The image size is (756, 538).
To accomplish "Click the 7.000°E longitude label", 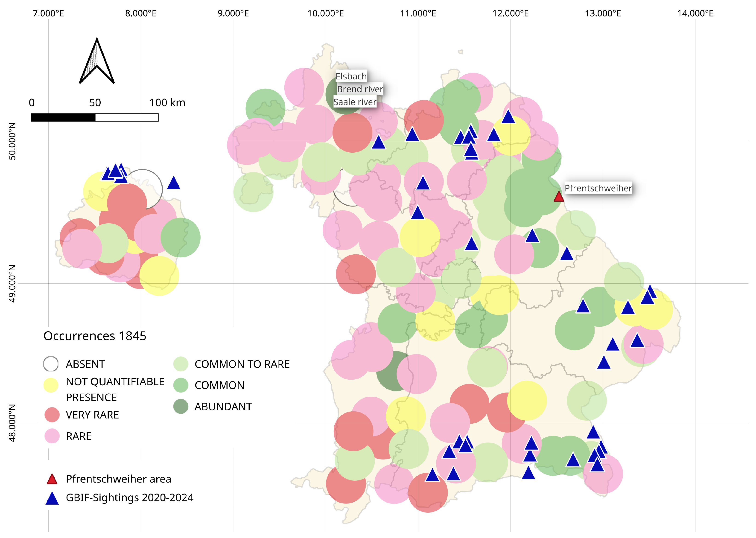I will (48, 13).
